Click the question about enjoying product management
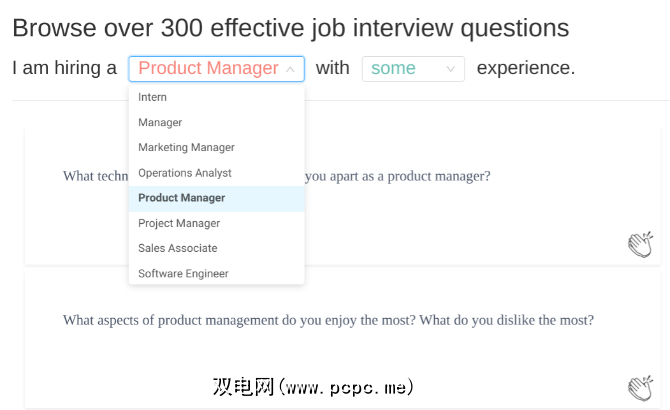 click(328, 320)
